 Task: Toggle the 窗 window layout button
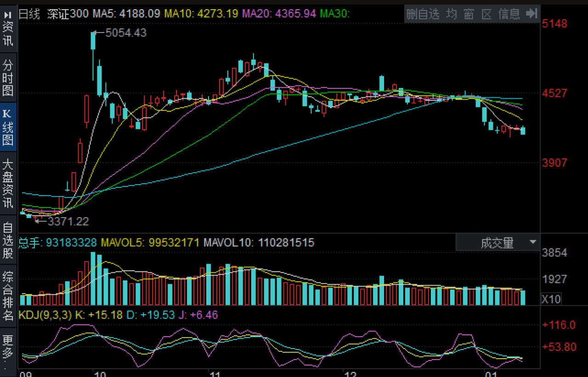coord(469,14)
